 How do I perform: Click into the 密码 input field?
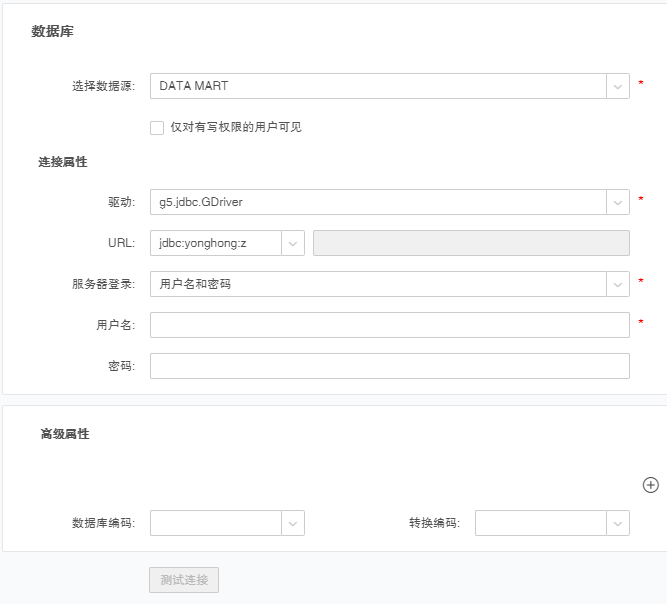(x=389, y=366)
